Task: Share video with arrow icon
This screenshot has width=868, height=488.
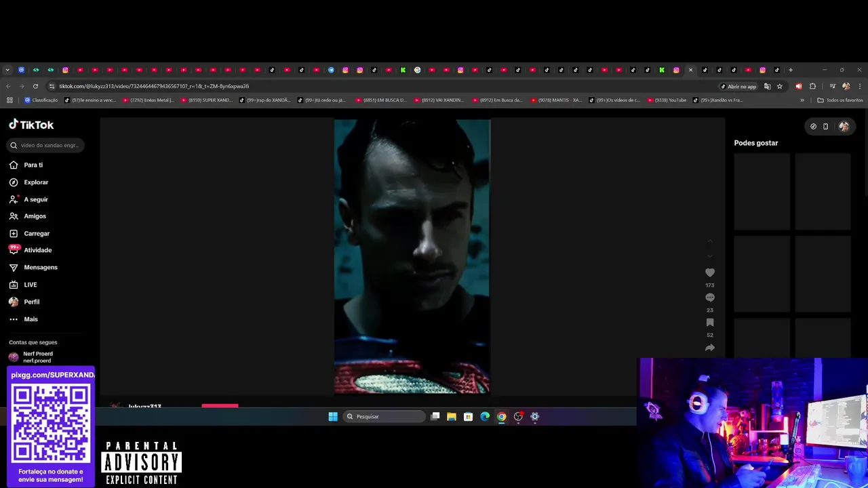Action: pos(710,348)
